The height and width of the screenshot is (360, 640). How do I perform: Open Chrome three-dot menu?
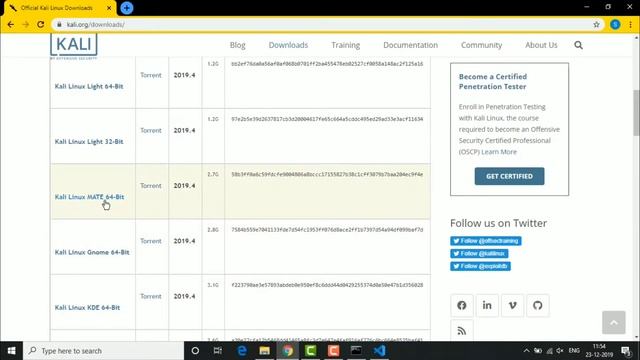point(630,24)
